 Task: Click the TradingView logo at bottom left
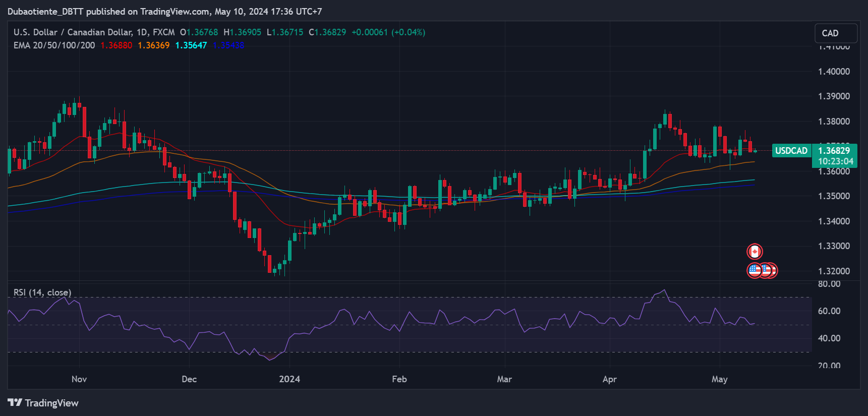click(43, 403)
